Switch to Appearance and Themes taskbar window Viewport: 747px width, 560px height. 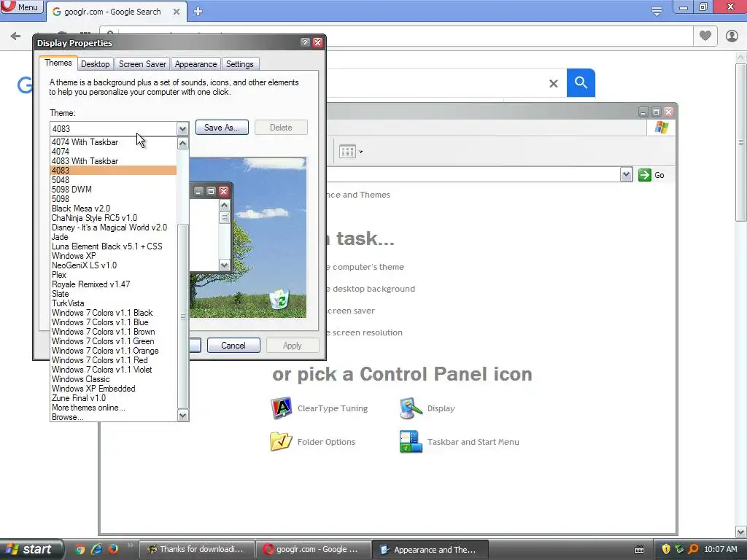pyautogui.click(x=429, y=550)
